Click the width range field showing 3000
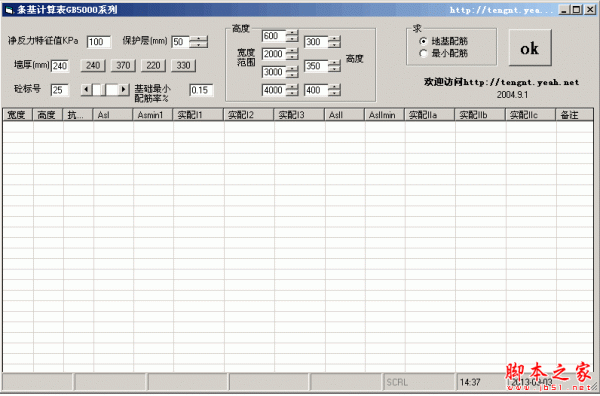The height and width of the screenshot is (396, 600). tap(274, 72)
